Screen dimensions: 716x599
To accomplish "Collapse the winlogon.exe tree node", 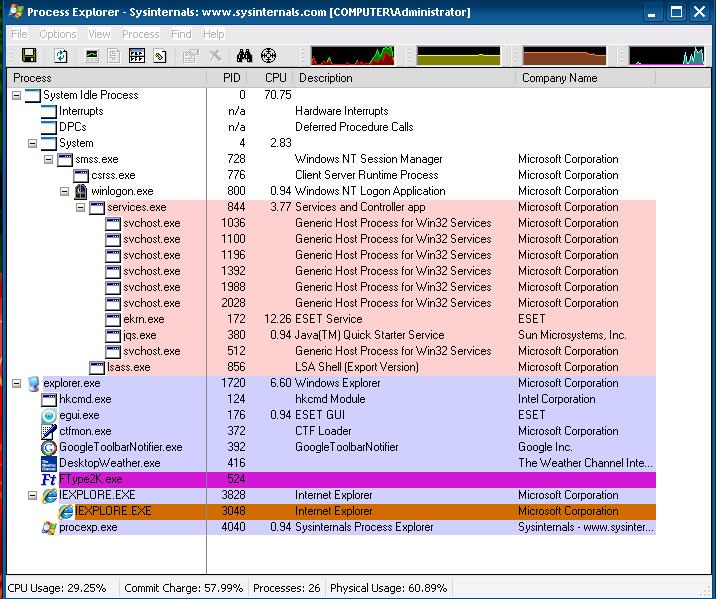I will click(64, 191).
